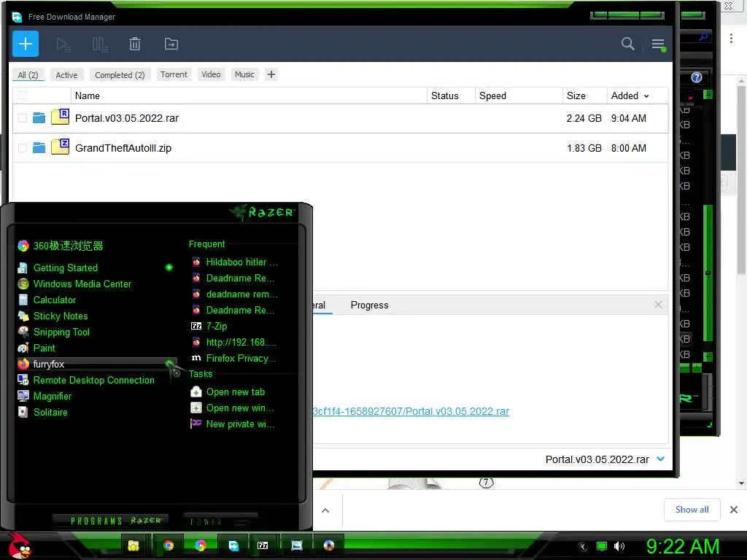Switch to the Active filter tab

66,75
